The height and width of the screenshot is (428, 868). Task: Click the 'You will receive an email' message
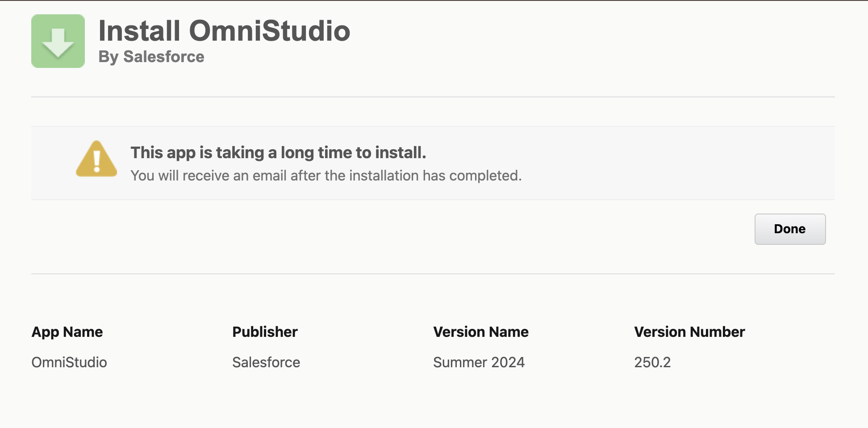coord(326,176)
